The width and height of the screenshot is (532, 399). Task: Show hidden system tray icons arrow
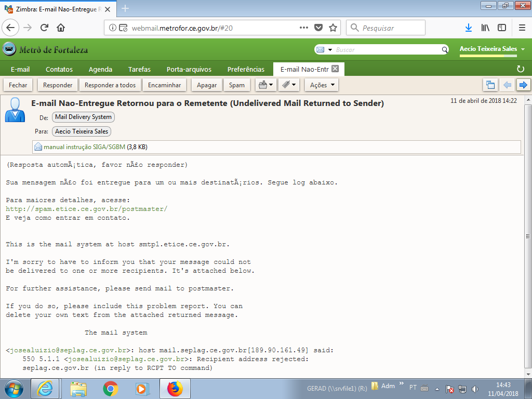tap(437, 389)
